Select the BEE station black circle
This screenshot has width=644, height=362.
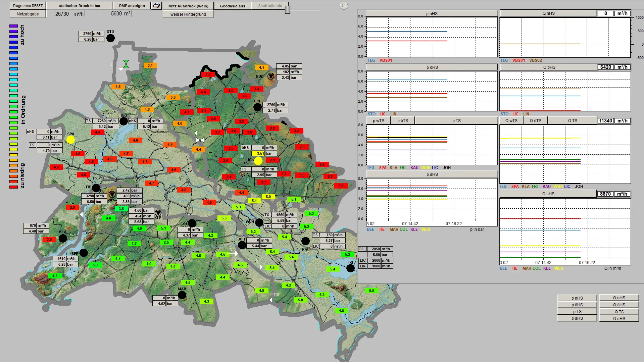coord(84,253)
